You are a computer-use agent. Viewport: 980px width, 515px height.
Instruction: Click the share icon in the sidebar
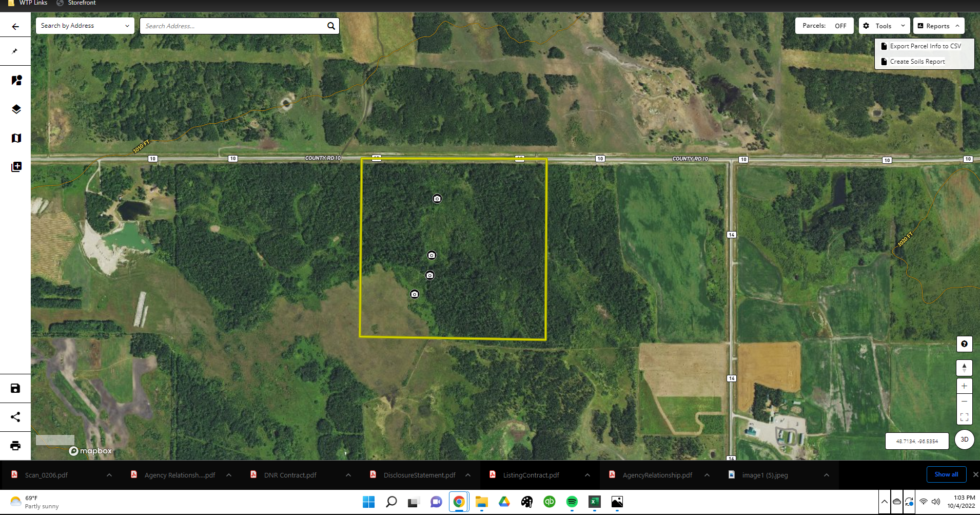(x=15, y=417)
